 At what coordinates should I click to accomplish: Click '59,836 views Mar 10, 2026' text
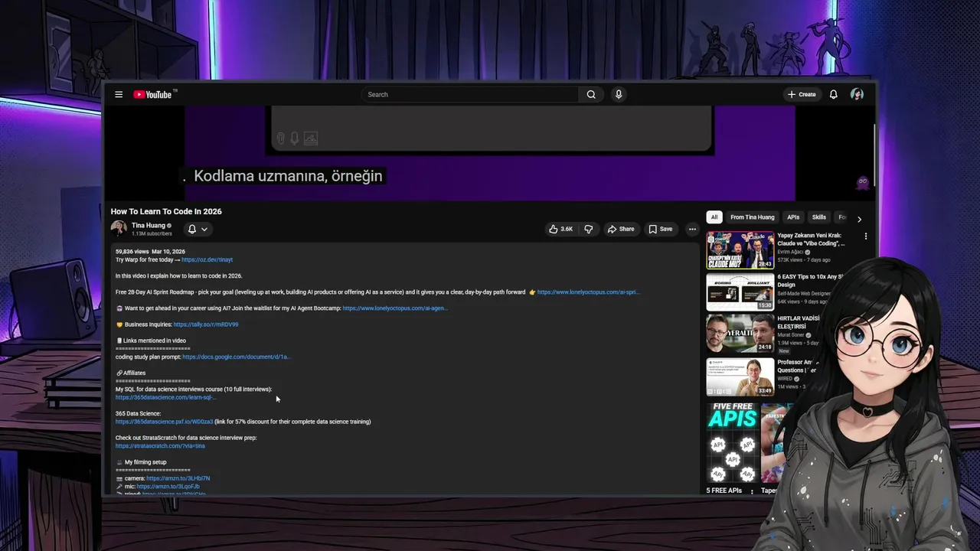tap(150, 252)
